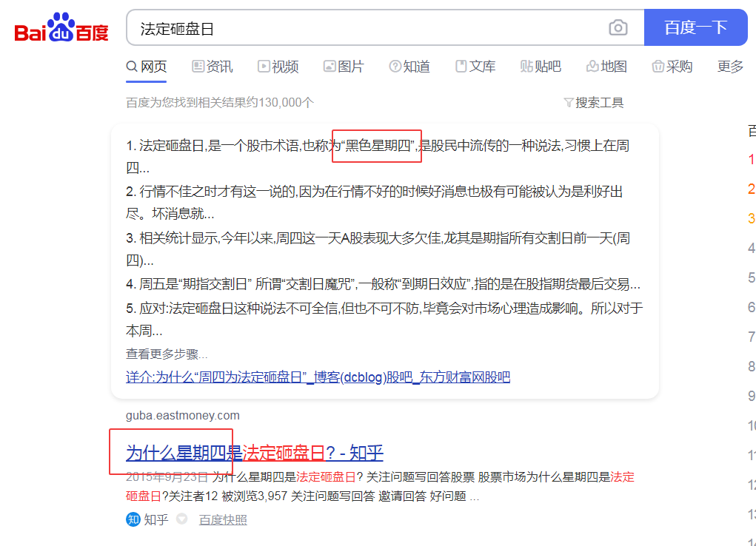Open link 详介:为什么周四为法定砸盘日

318,377
